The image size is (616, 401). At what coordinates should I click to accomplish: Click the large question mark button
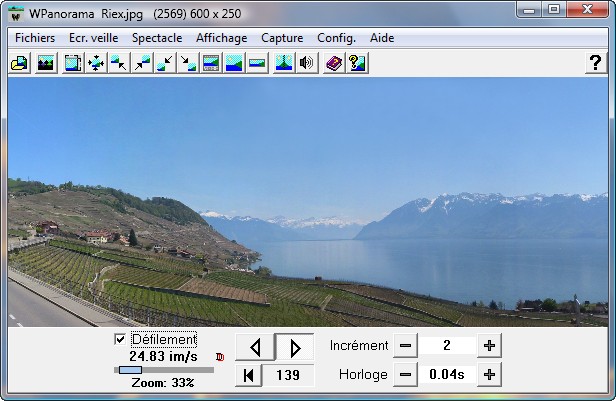click(x=596, y=63)
